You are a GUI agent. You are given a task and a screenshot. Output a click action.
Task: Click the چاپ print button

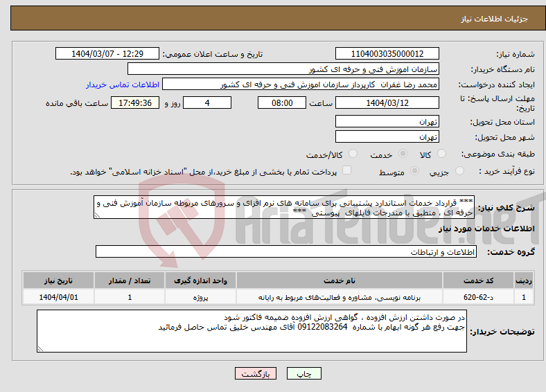304,373
